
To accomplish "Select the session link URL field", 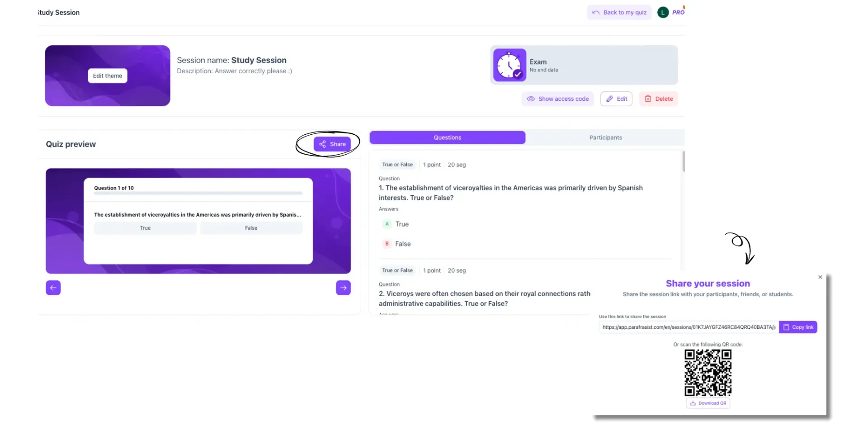I will (688, 327).
